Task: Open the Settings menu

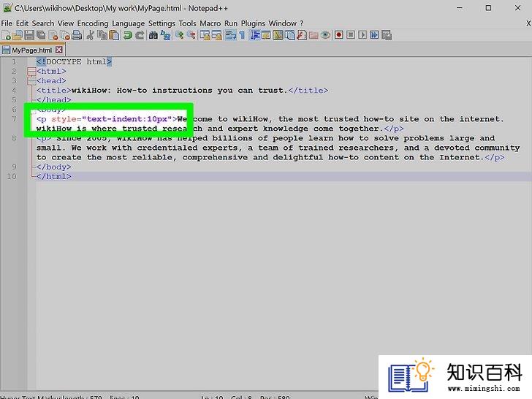Action: [161, 23]
